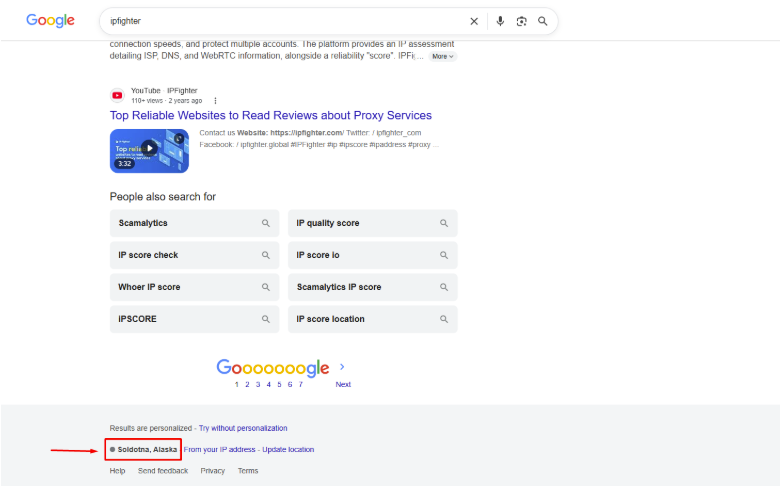Search for IPSCORE suggestion
The width and height of the screenshot is (780, 486).
[195, 319]
